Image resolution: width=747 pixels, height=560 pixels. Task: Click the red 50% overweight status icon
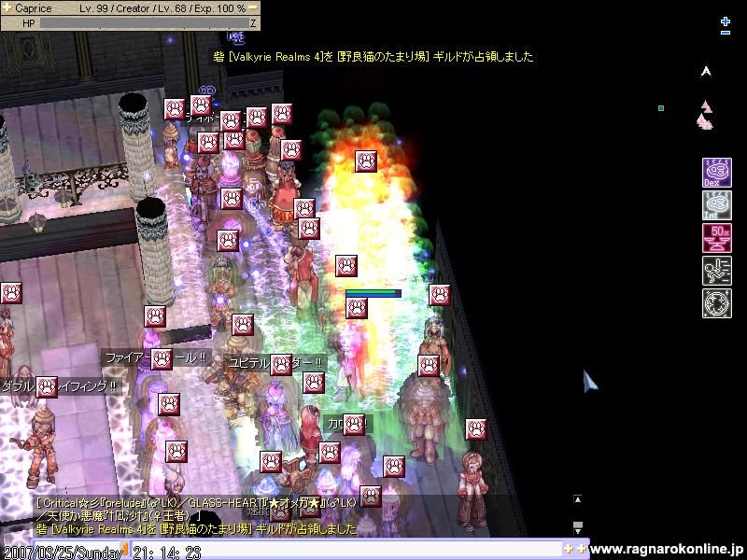pyautogui.click(x=716, y=238)
